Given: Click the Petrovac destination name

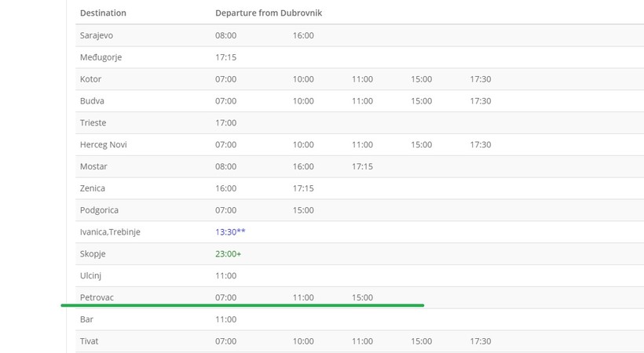Looking at the screenshot, I should (97, 297).
